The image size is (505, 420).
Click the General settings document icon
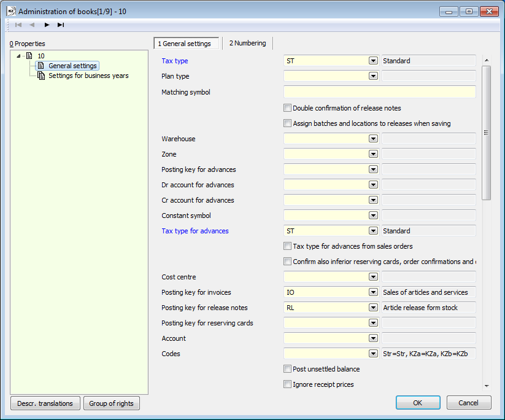tap(41, 66)
